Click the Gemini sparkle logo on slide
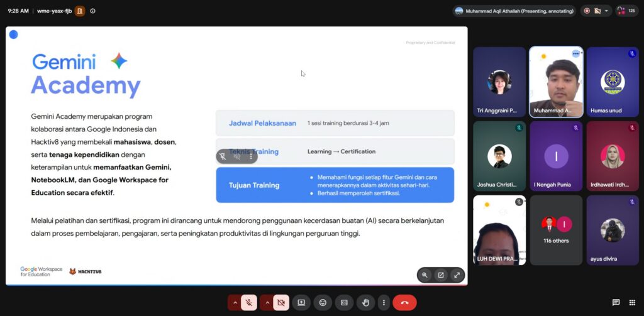The height and width of the screenshot is (316, 644). tap(119, 61)
